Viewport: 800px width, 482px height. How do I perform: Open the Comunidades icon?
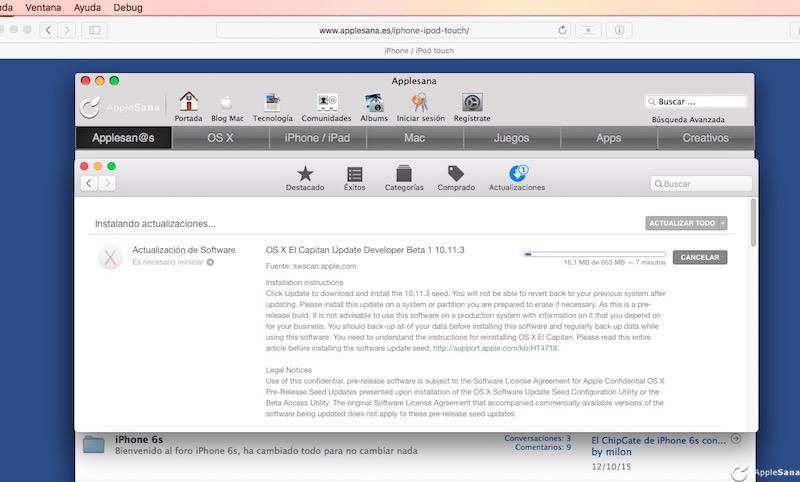327,103
